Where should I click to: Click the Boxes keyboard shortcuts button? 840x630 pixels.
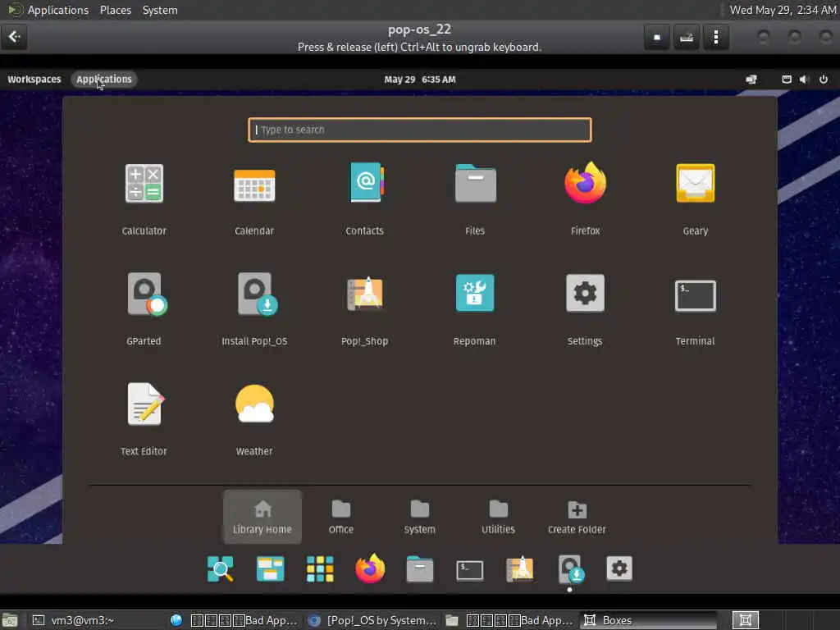click(687, 37)
